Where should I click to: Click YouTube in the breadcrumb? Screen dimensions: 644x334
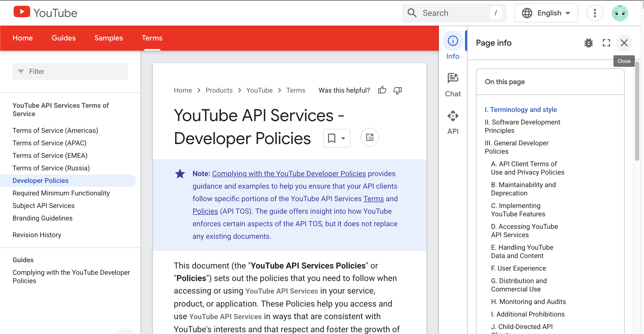click(x=259, y=90)
